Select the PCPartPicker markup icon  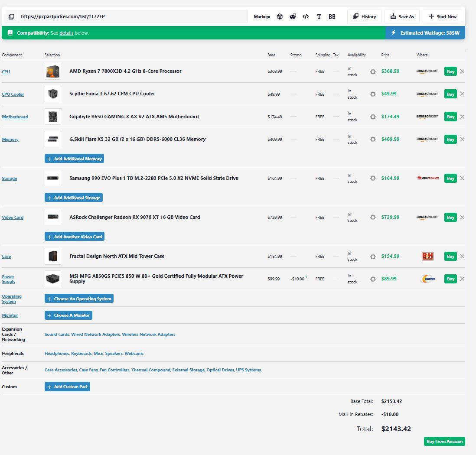coord(280,16)
